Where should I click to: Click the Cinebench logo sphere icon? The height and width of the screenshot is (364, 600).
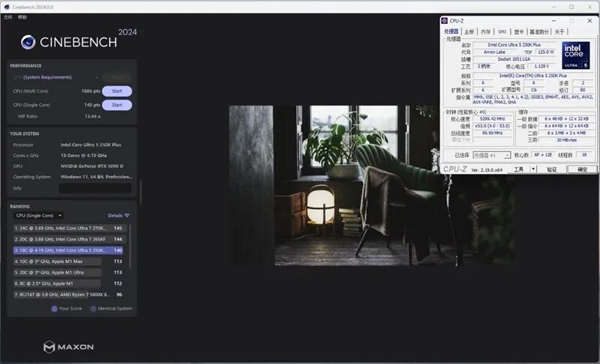28,42
